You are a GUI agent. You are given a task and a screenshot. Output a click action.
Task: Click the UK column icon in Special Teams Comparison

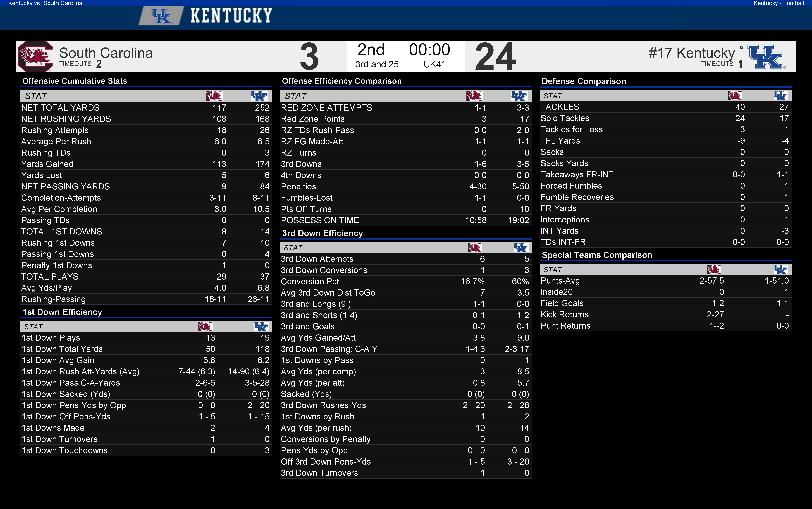coord(780,270)
